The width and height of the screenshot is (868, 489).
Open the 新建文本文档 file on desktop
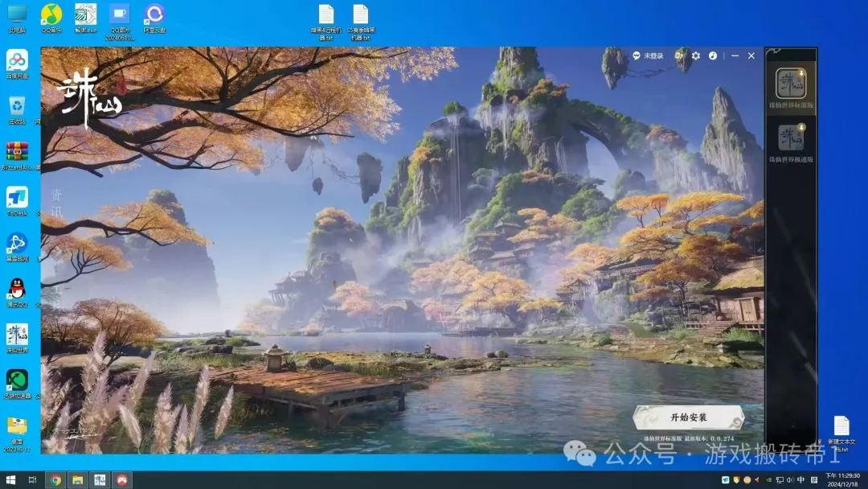pos(841,434)
